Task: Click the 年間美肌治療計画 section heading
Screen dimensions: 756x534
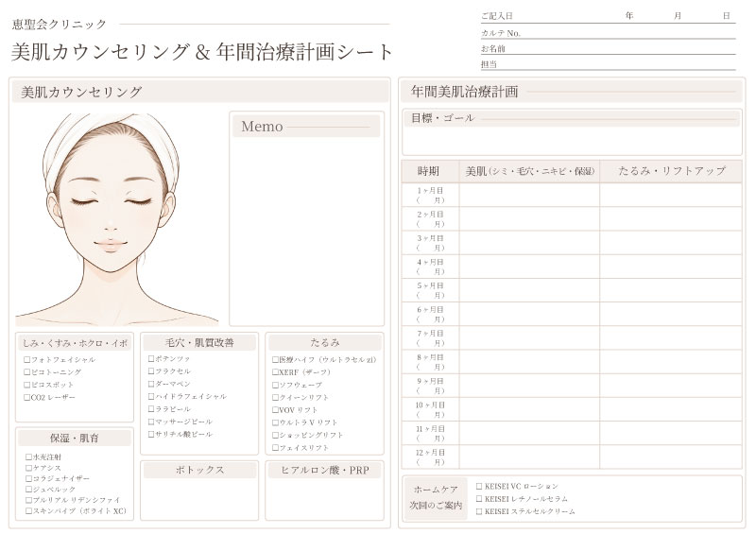Action: (464, 91)
